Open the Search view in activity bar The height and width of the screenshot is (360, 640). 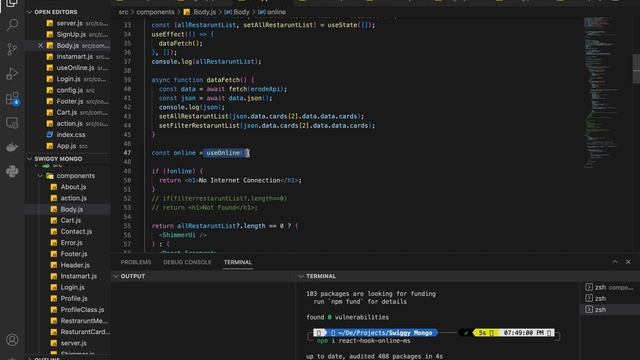click(12, 25)
